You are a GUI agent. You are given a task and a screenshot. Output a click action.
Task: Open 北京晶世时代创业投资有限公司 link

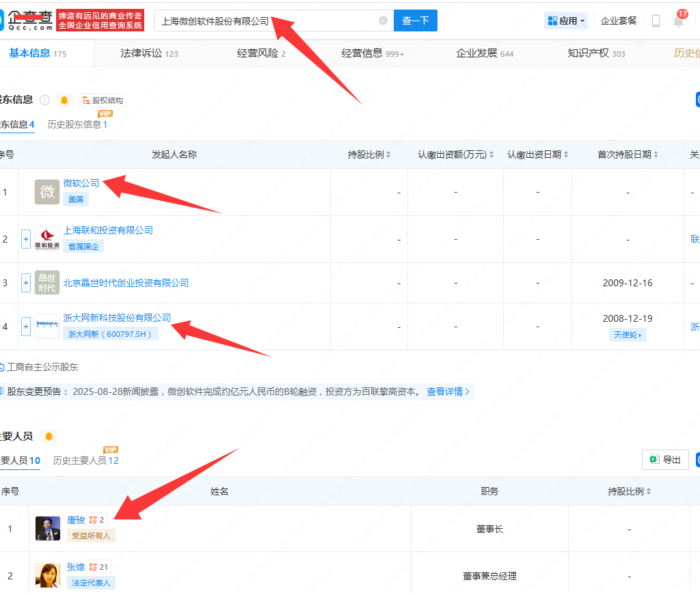(x=126, y=283)
